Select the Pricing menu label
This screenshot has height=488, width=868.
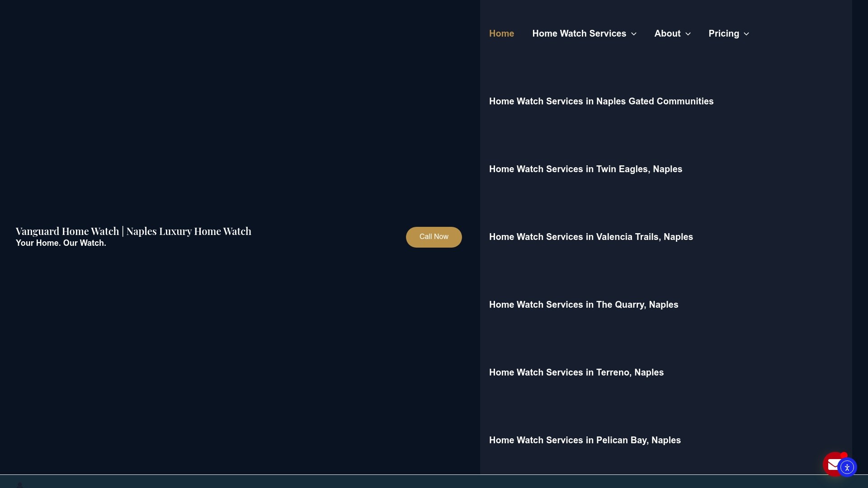point(724,34)
